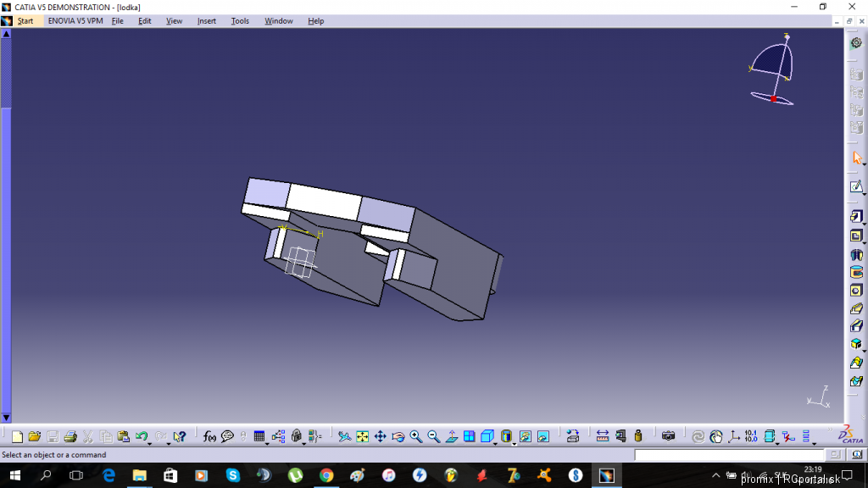Capture the view with the camera icon

(668, 436)
